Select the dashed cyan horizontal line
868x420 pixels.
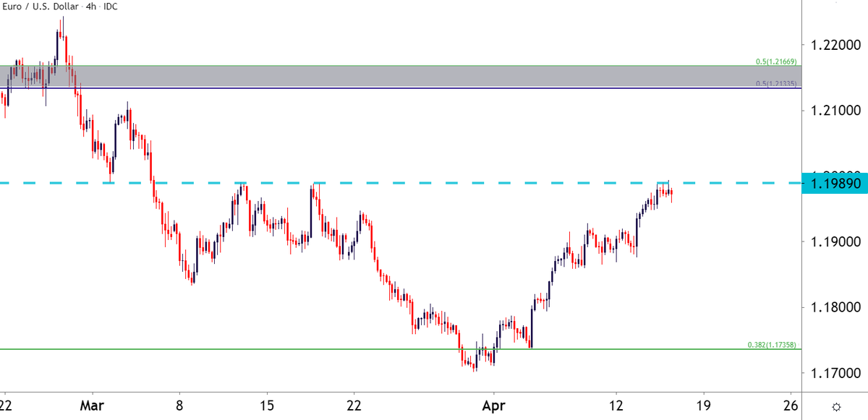(401, 183)
